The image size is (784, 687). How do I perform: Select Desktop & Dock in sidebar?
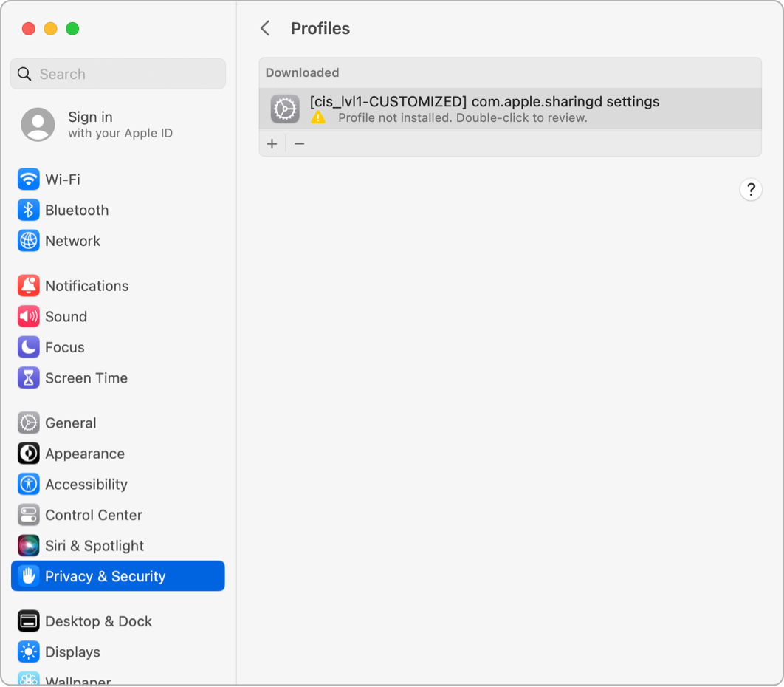[98, 621]
